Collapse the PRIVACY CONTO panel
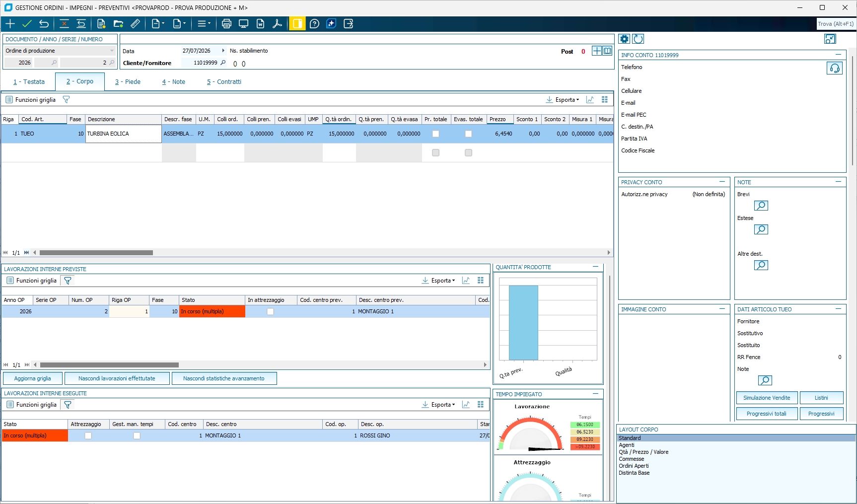 click(722, 182)
